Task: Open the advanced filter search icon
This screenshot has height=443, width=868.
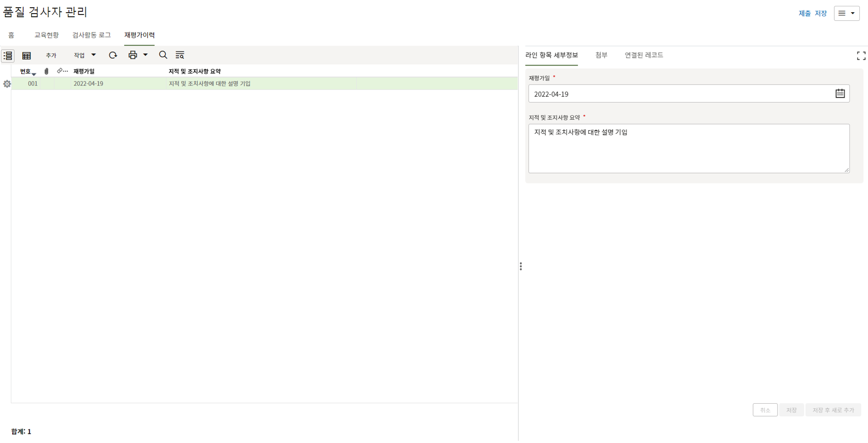Action: click(x=180, y=55)
